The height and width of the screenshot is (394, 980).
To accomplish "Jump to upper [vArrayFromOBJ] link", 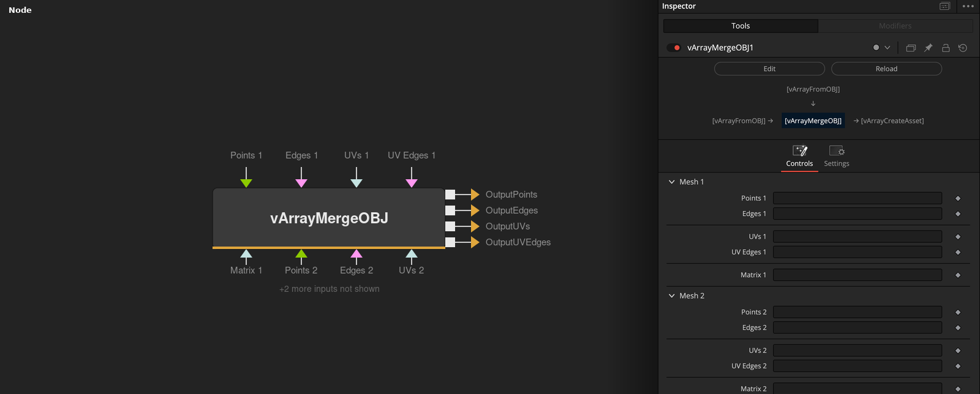I will point(813,89).
